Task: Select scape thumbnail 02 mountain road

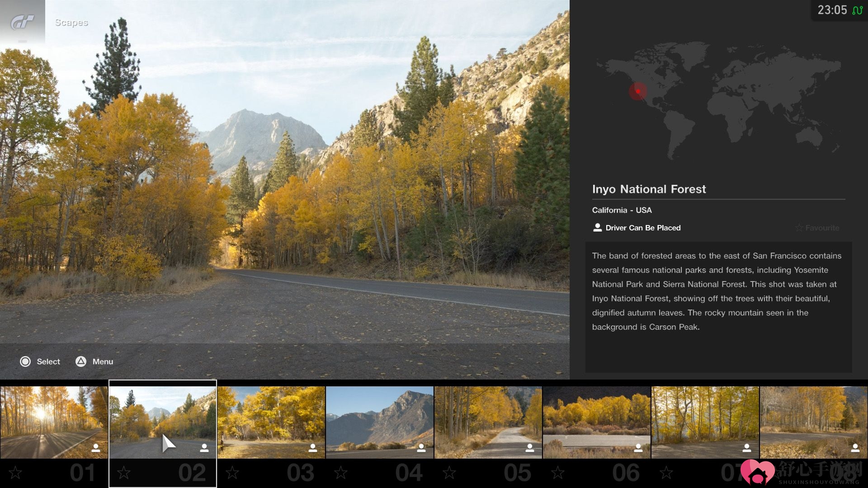Action: 163,422
